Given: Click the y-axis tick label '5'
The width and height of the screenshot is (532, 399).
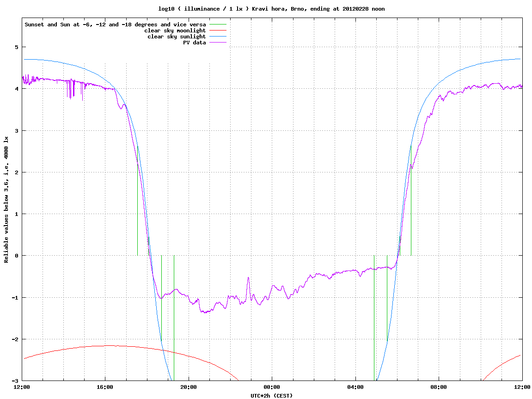Looking at the screenshot, I should [17, 47].
